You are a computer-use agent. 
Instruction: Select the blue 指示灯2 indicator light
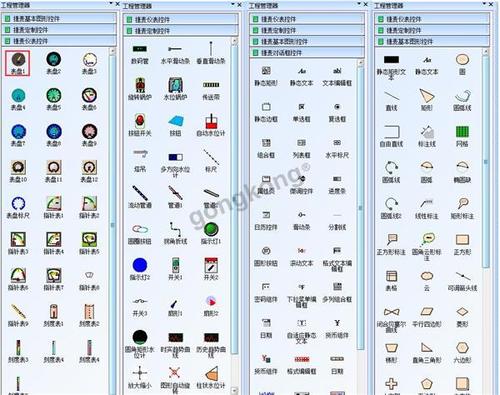(x=140, y=269)
